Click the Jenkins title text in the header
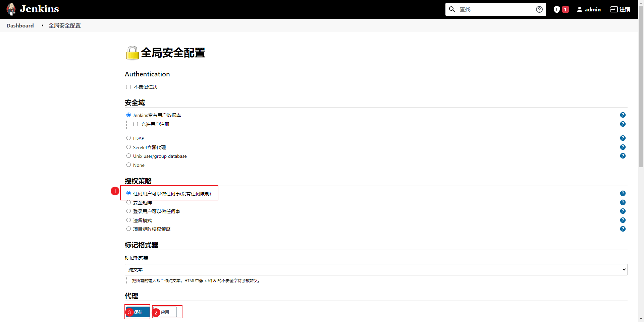Viewport: 644px width, 322px height. (x=39, y=9)
